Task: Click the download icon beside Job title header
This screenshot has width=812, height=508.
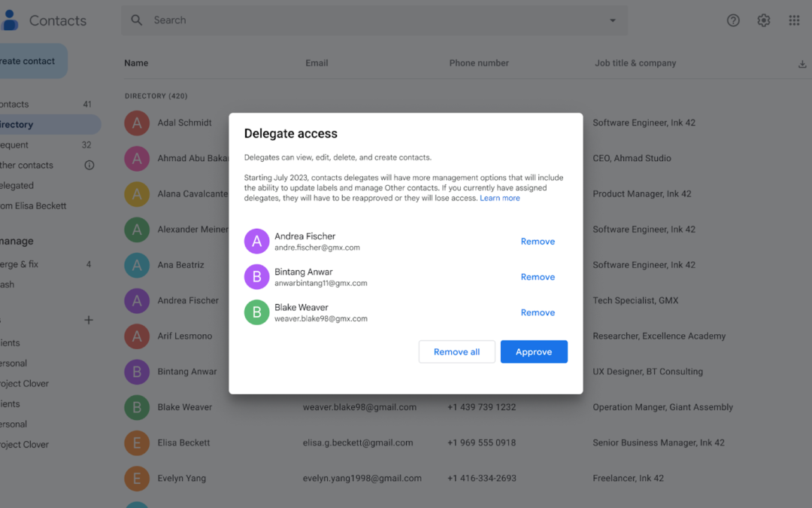Action: click(x=802, y=64)
